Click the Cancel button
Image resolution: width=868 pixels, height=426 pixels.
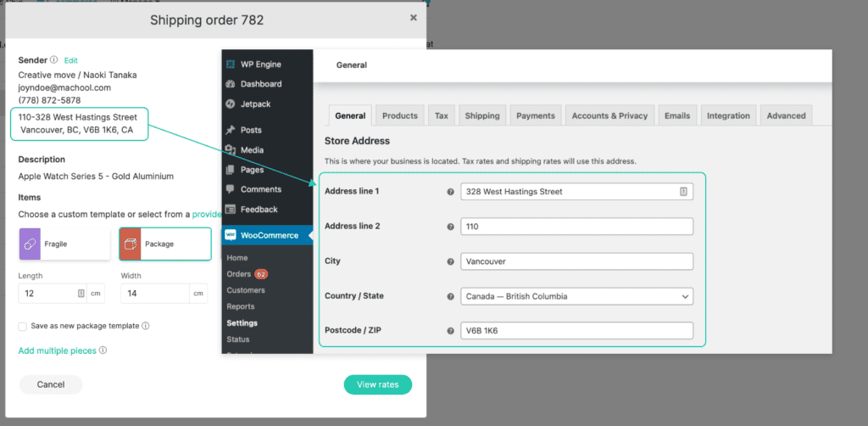click(51, 384)
